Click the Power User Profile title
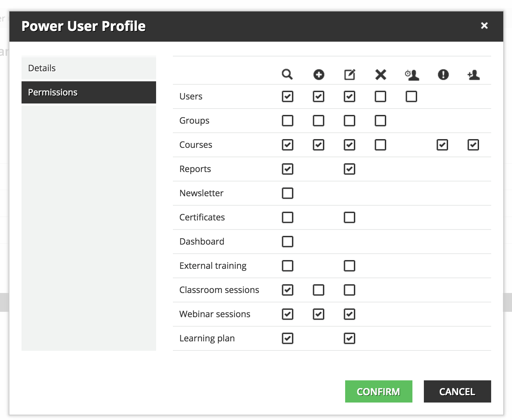Viewport: 512px width, 420px height. pyautogui.click(x=83, y=26)
